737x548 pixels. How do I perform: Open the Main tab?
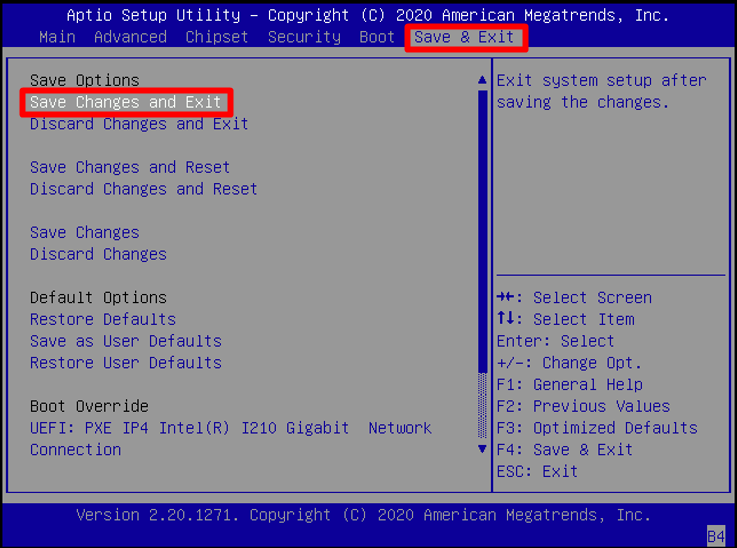pos(57,37)
